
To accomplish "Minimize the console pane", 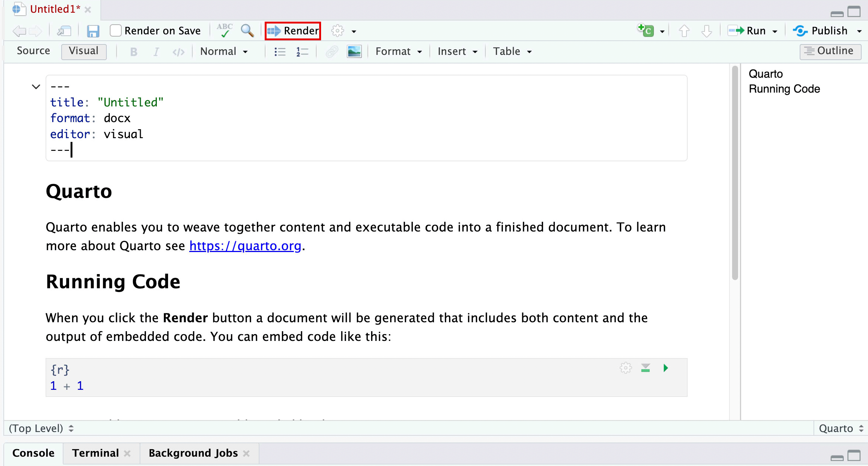I will [837, 457].
